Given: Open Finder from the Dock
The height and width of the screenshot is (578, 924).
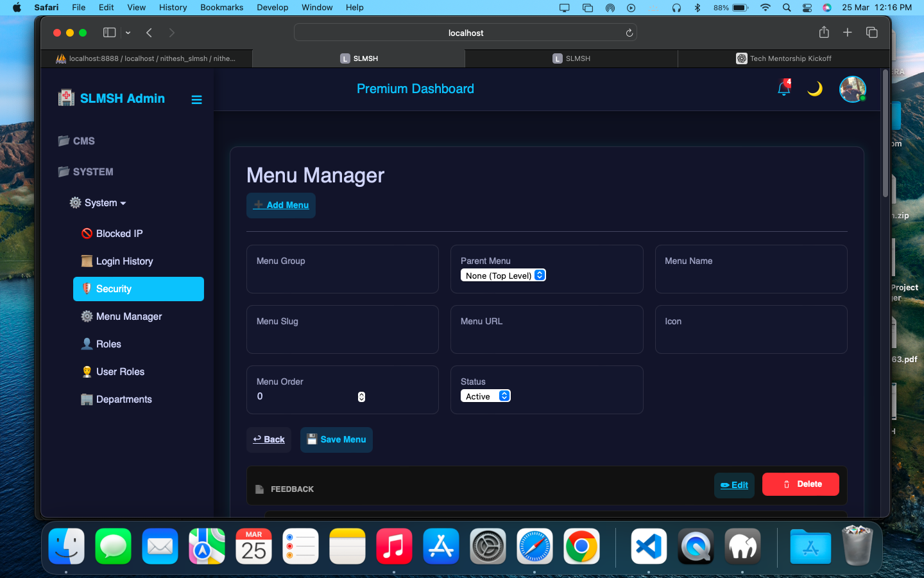Looking at the screenshot, I should [x=66, y=547].
